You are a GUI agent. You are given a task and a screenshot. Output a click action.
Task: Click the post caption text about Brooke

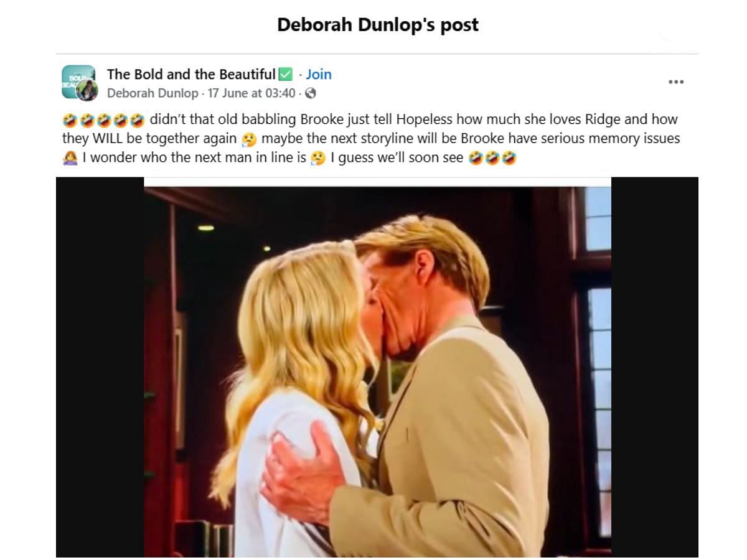371,139
